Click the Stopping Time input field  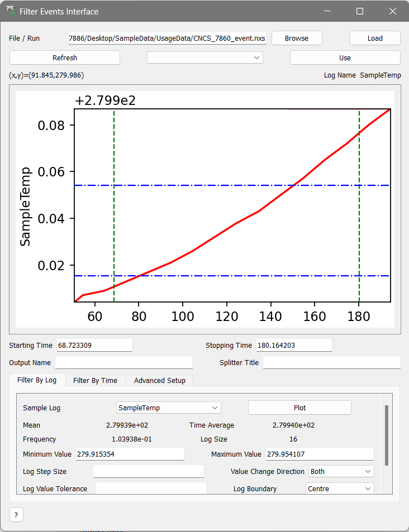293,346
